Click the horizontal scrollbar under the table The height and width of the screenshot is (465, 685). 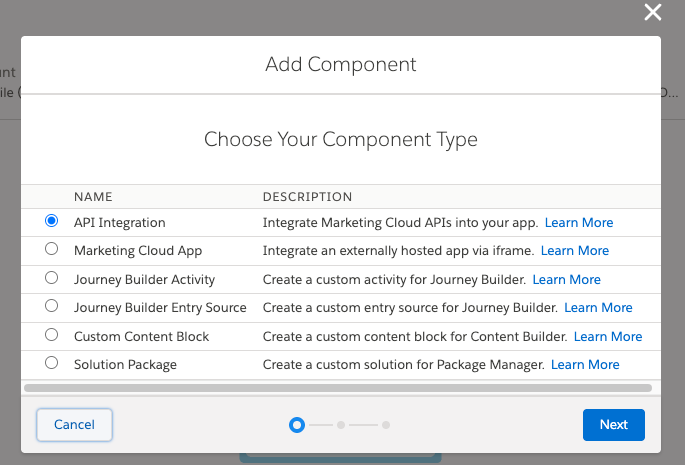pos(337,386)
